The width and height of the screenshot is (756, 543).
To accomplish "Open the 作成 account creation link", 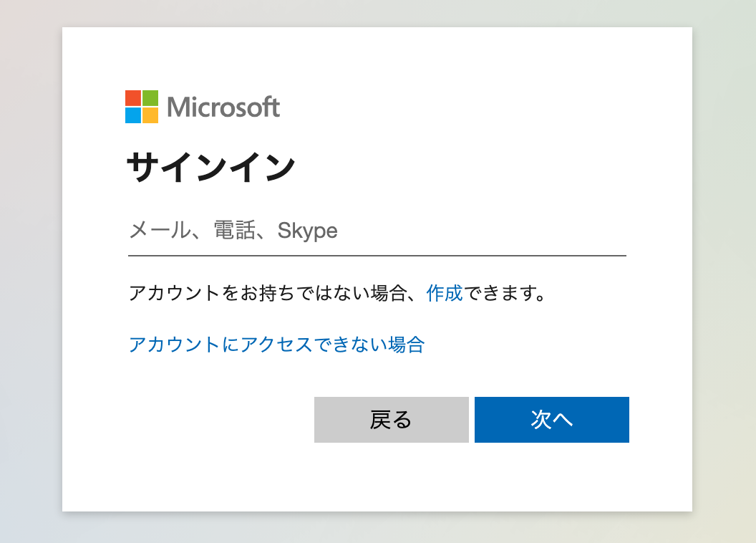I will (445, 293).
